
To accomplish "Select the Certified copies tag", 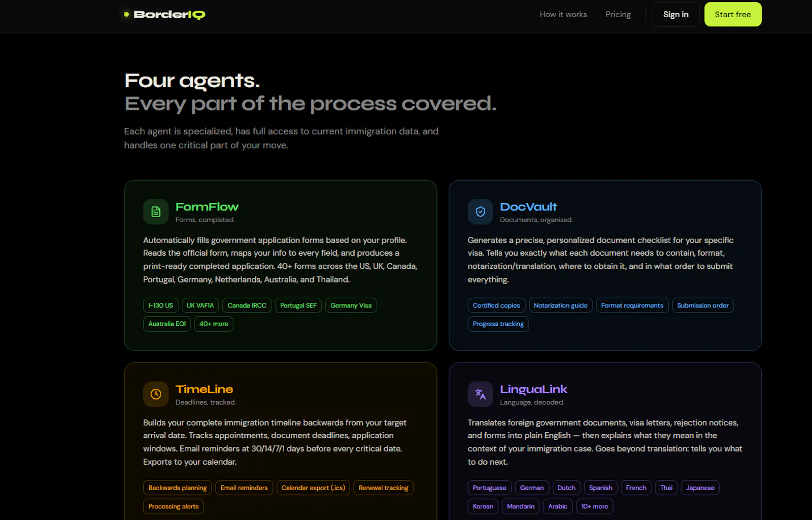I will [x=496, y=305].
